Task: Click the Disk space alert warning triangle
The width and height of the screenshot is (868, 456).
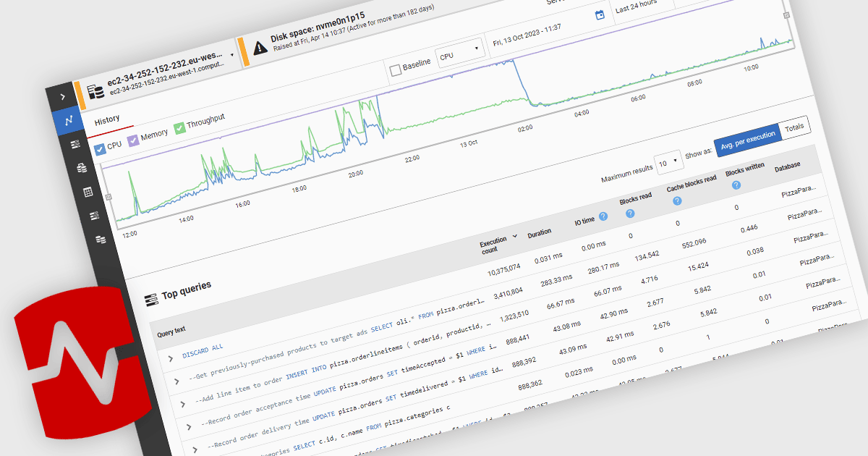Action: tap(260, 48)
